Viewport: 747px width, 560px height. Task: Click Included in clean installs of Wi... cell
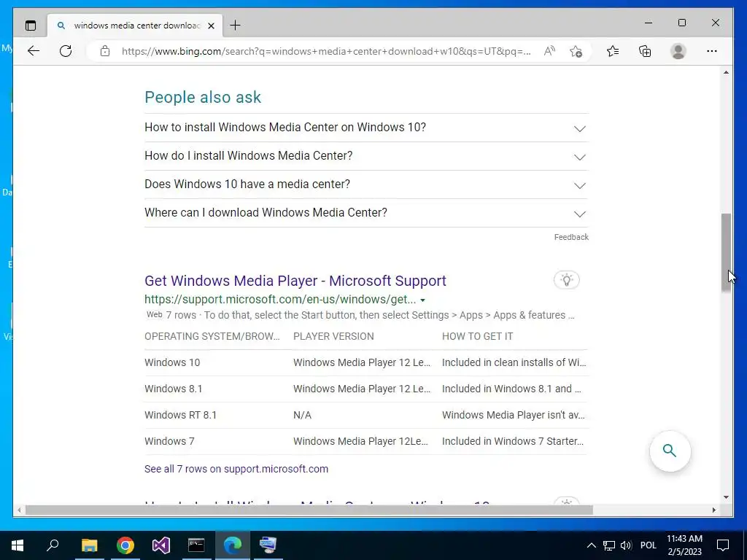tap(514, 362)
